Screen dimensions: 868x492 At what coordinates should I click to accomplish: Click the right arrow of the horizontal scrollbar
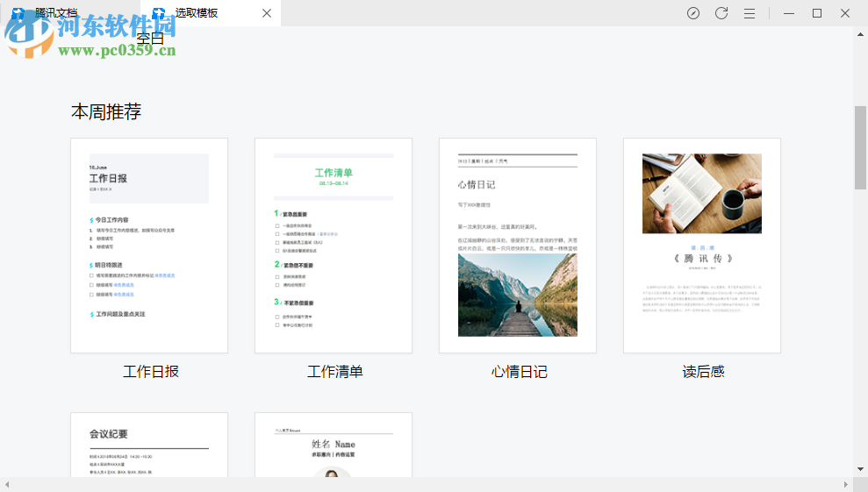(846, 485)
